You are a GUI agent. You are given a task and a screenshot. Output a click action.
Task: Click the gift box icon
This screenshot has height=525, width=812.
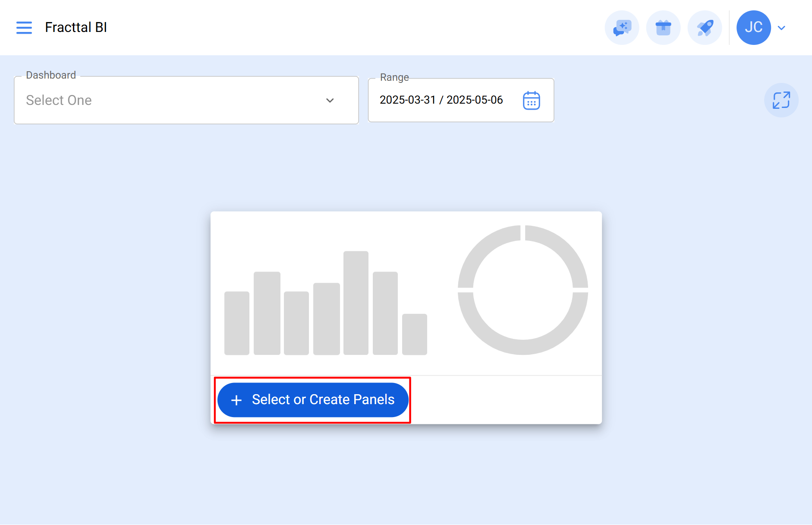click(663, 28)
